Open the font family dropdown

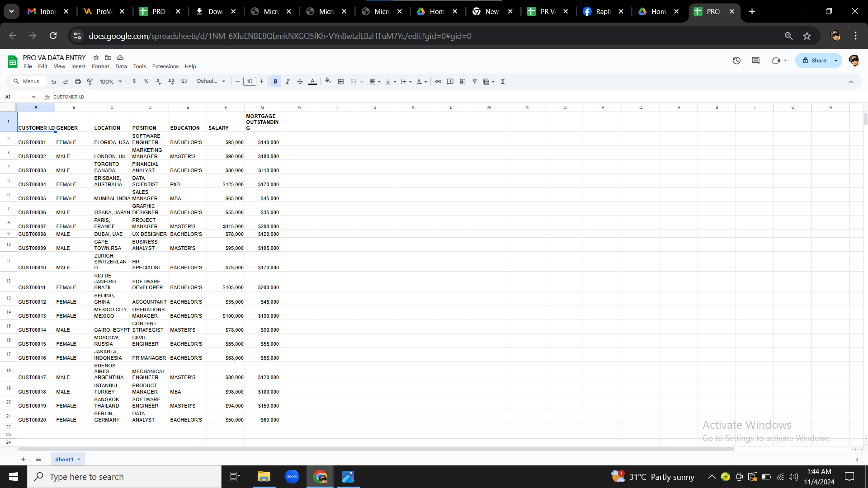click(211, 81)
